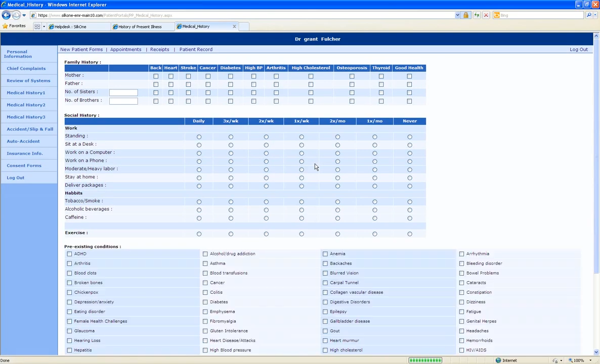This screenshot has width=600, height=364.
Task: Click the refresh page icon
Action: [476, 15]
